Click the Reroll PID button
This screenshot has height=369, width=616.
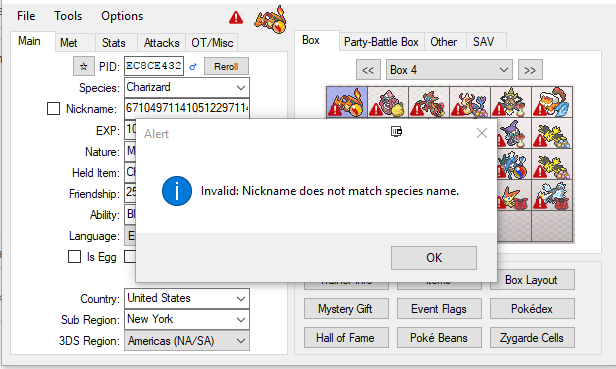pyautogui.click(x=226, y=66)
